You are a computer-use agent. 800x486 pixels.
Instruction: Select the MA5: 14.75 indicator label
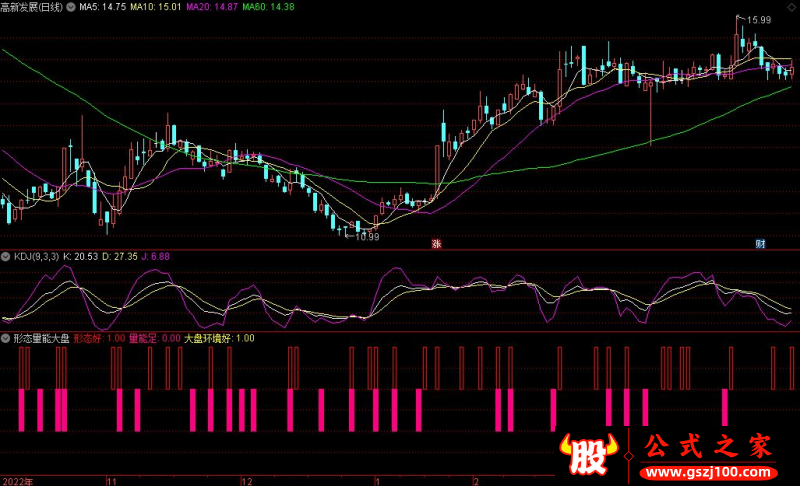tap(103, 7)
